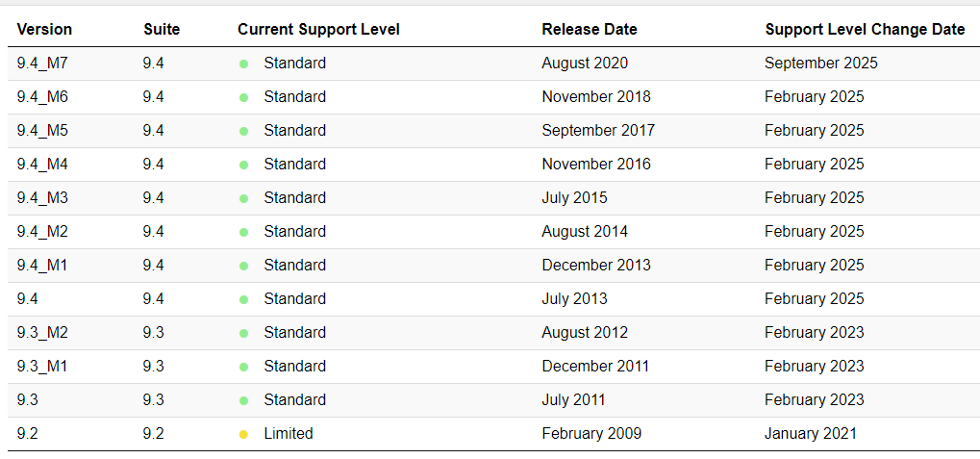
Task: Click the yellow Limited status dot for 9.2
Action: [243, 434]
